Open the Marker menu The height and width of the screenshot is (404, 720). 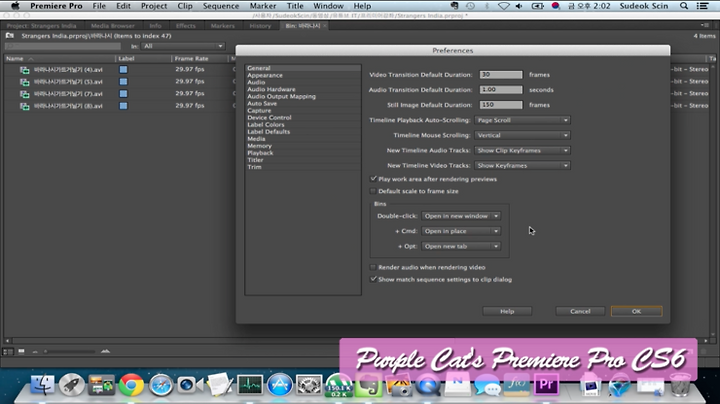263,6
